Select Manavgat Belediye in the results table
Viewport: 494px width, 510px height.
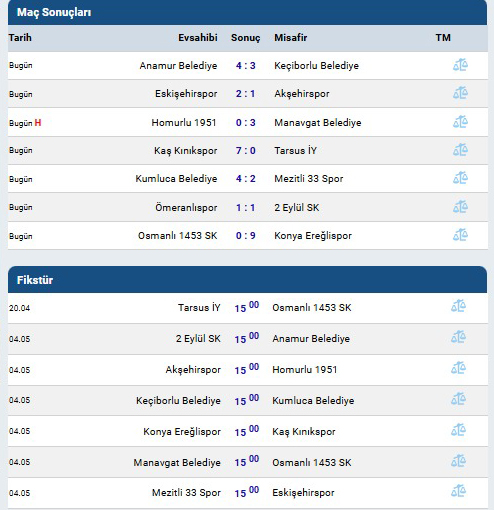click(x=318, y=123)
